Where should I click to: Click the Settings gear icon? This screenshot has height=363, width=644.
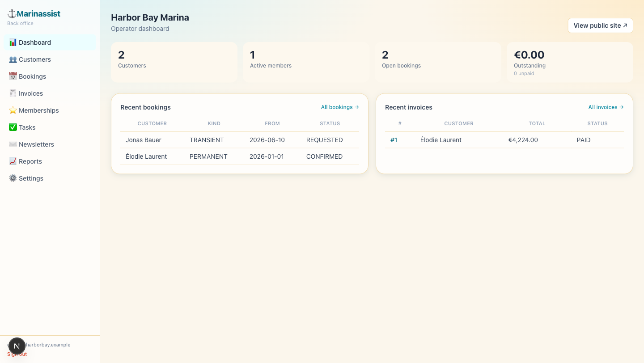[x=13, y=178]
